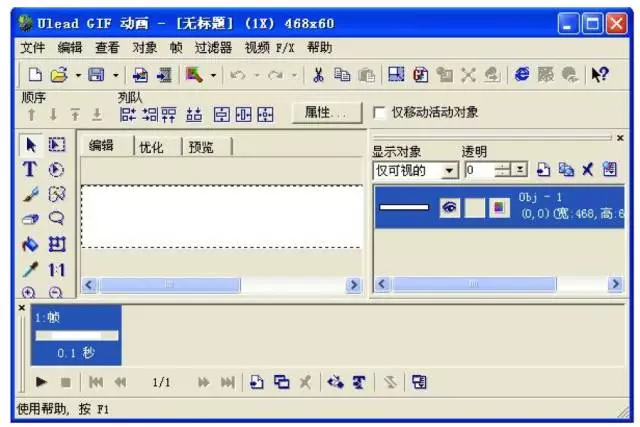Save the file with floppy icon
Image resolution: width=640 pixels, height=427 pixels.
pyautogui.click(x=96, y=75)
